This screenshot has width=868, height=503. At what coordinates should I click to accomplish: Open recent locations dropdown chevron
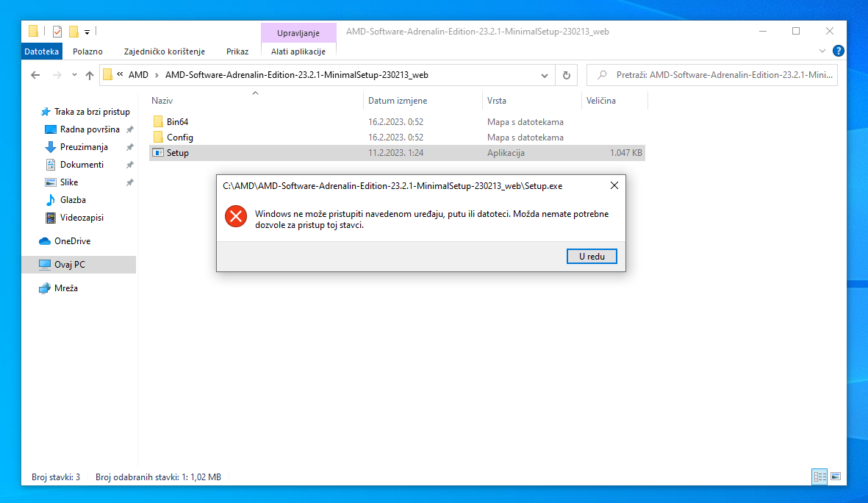click(74, 75)
